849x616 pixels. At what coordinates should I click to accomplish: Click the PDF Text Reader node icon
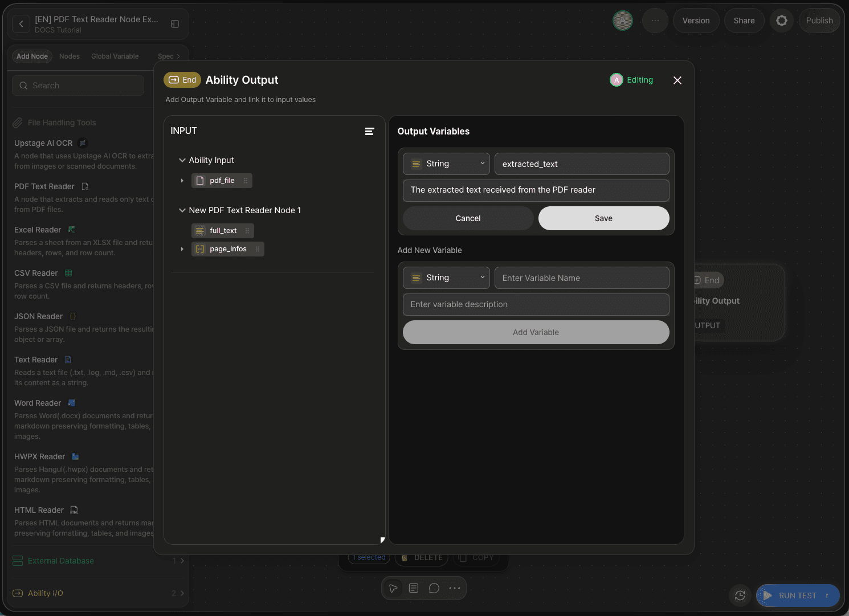point(85,186)
